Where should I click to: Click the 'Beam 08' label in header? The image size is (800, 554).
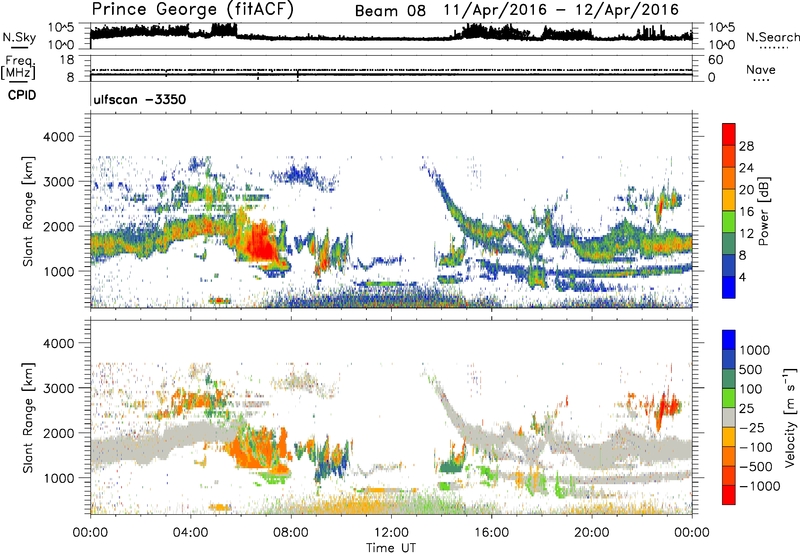390,11
